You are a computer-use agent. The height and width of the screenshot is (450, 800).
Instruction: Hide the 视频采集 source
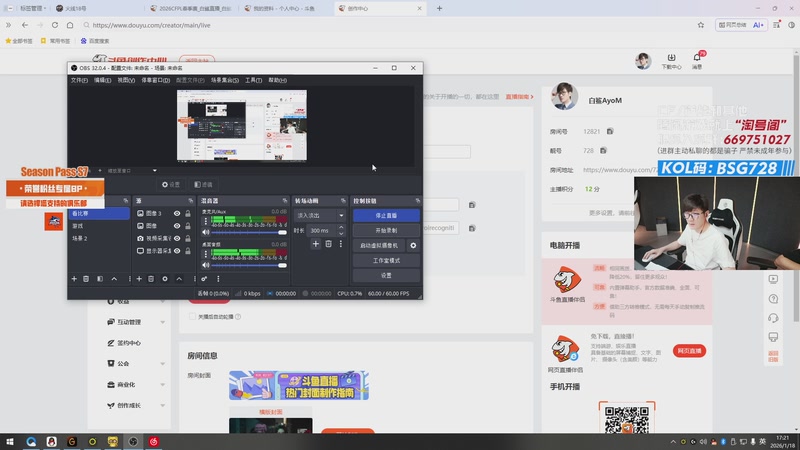(x=177, y=238)
